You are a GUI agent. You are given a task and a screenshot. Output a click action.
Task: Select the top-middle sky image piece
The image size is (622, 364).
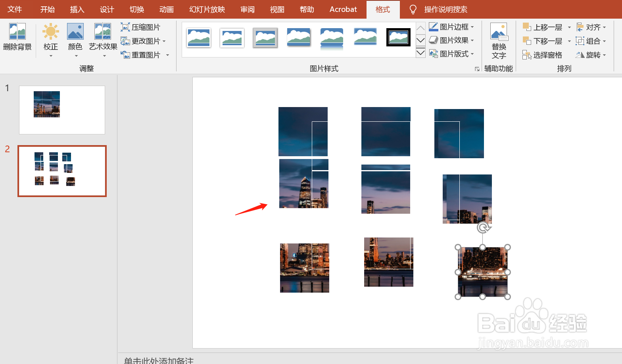(x=386, y=132)
